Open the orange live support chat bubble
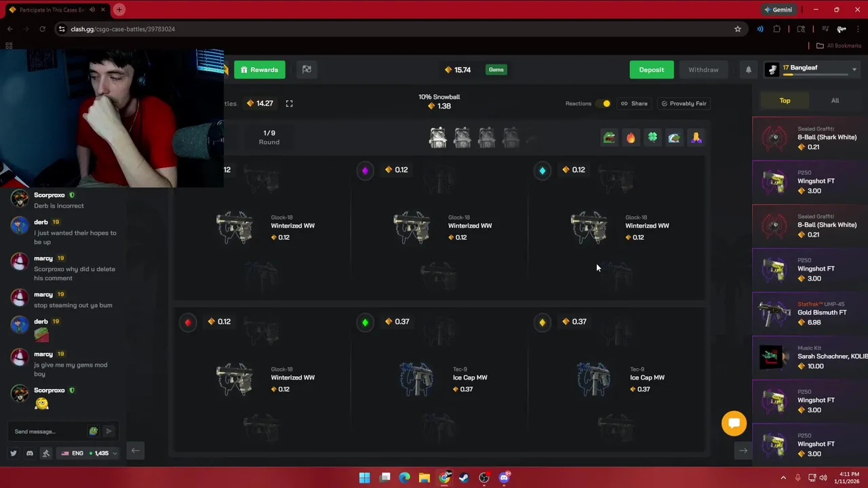Screen dimensions: 868x488 click(734, 424)
